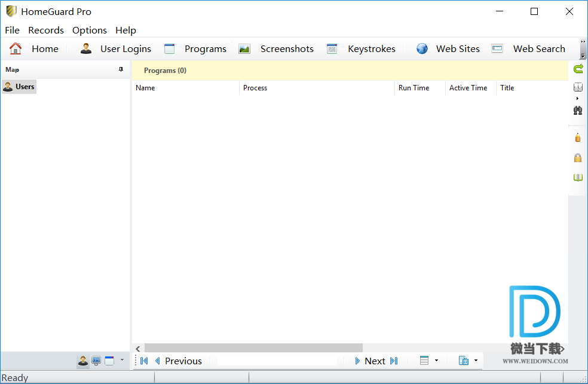Open the export dropdown arrow
588x384 pixels.
(476, 361)
